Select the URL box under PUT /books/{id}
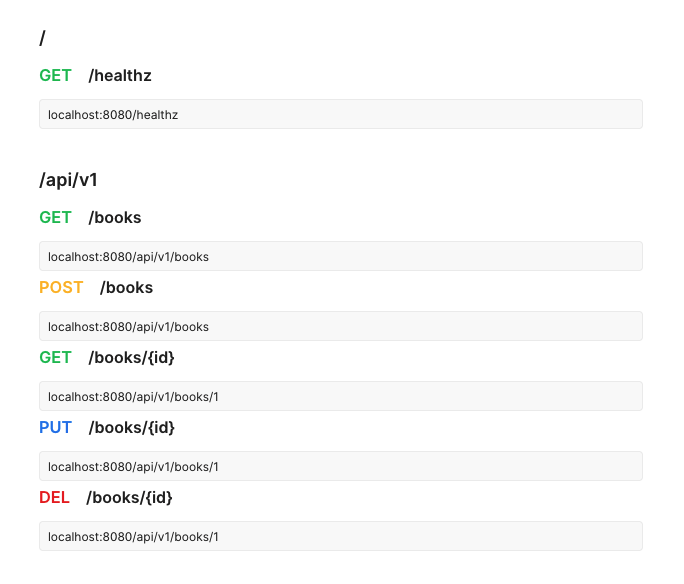Viewport: 684px width, 584px height. [341, 466]
